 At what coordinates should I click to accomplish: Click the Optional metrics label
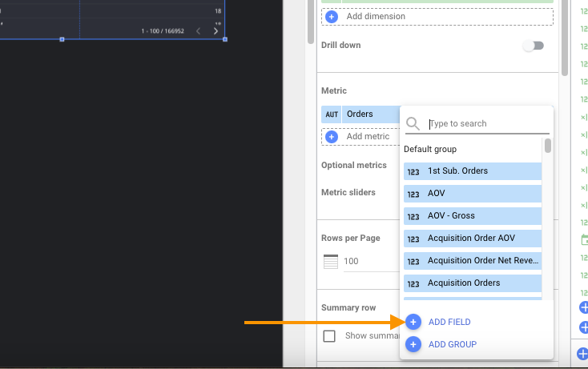pyautogui.click(x=353, y=165)
